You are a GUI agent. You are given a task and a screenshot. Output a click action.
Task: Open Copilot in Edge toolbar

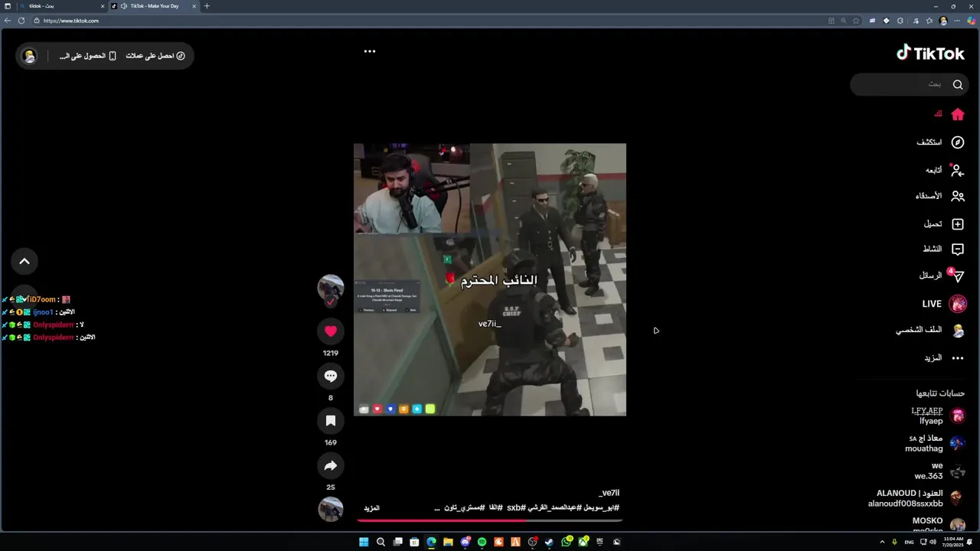[972, 21]
